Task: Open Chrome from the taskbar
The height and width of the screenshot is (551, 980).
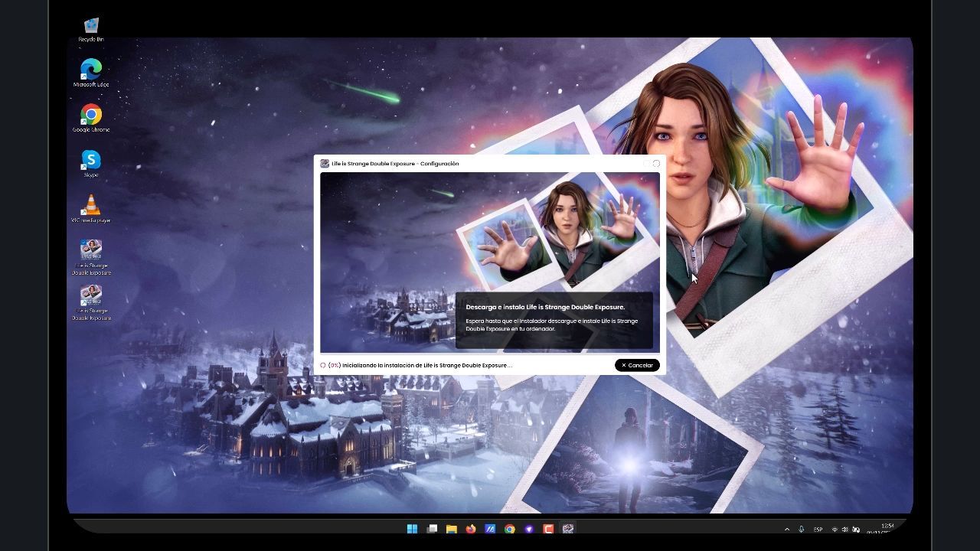Action: point(510,529)
